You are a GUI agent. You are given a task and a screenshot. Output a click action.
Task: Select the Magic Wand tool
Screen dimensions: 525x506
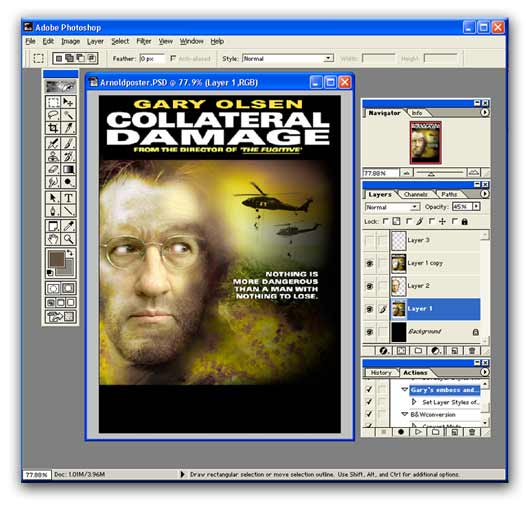pyautogui.click(x=69, y=115)
